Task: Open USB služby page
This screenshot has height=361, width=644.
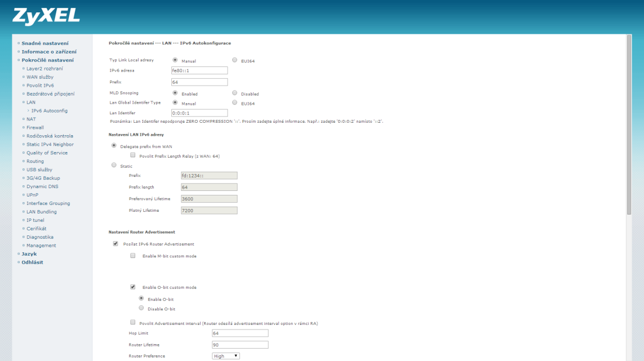Action: 39,170
